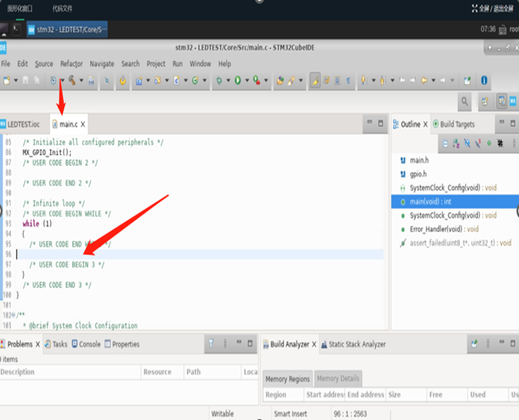
Task: Toggle Show Whitespace Characters pilcrow icon
Action: [x=348, y=80]
